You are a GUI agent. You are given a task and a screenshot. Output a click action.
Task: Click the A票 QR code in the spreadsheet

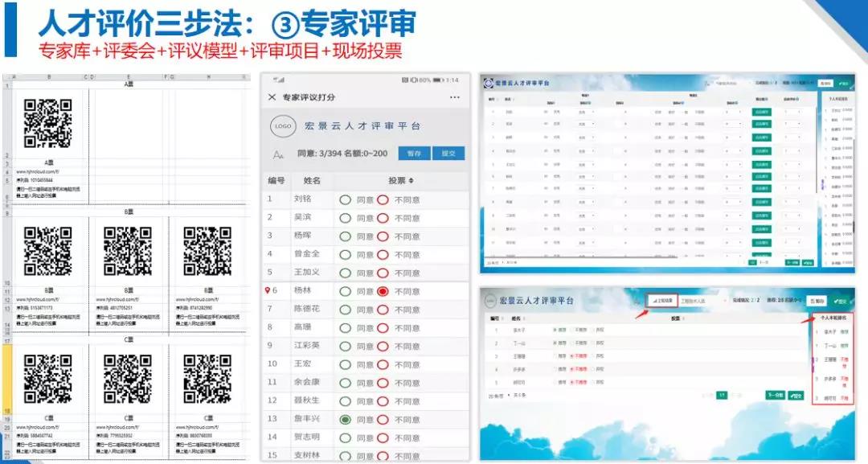coord(48,124)
